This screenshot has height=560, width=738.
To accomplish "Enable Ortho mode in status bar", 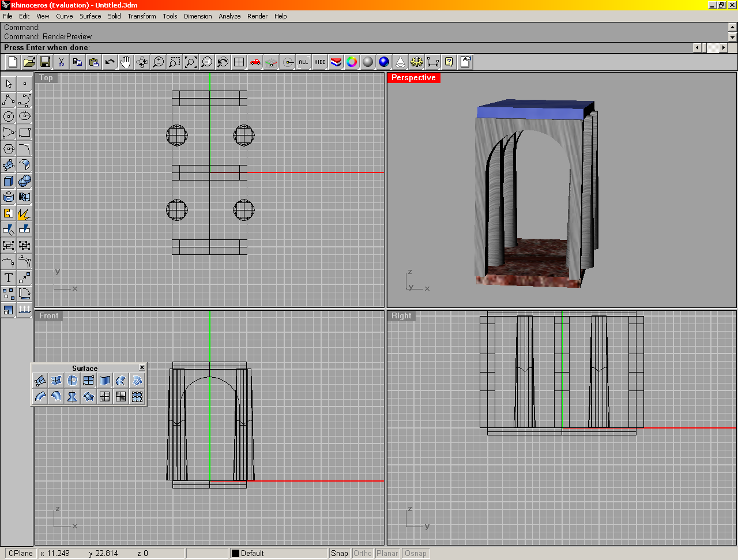I will tap(363, 553).
